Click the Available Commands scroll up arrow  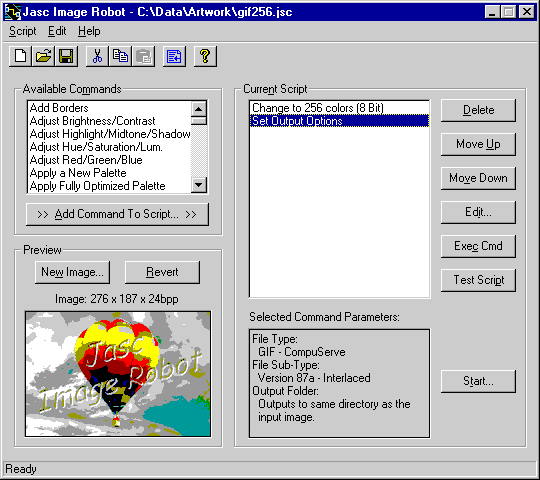click(198, 109)
